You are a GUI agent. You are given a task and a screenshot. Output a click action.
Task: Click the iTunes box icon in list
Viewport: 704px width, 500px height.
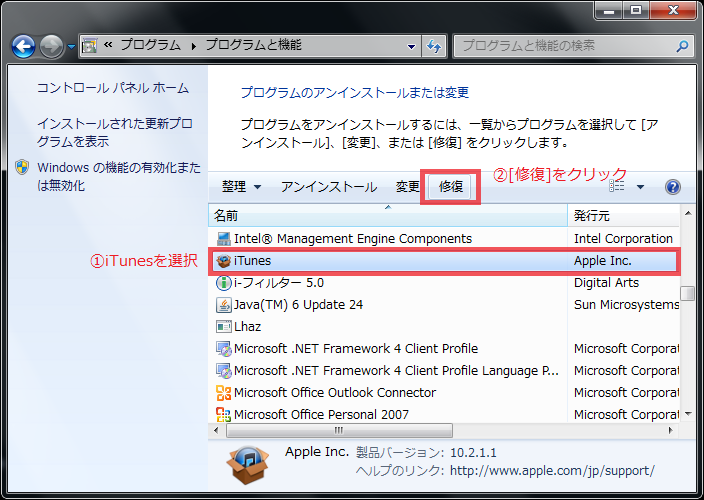tap(224, 261)
